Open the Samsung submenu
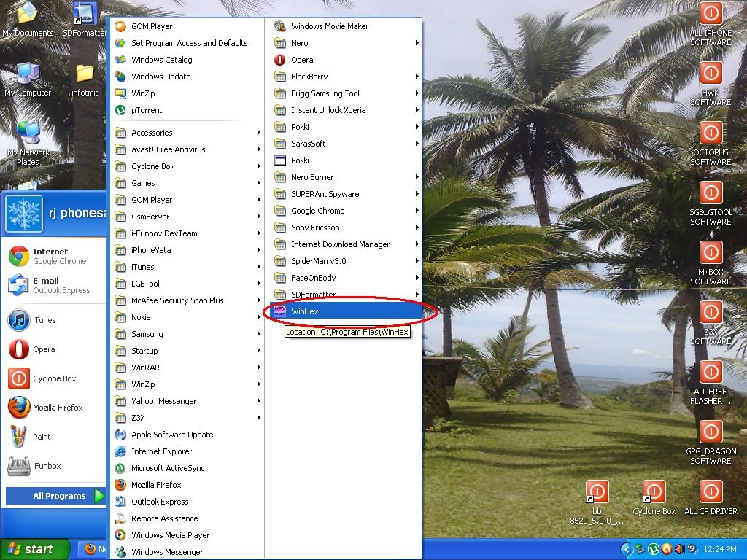Screen dimensions: 747x560 pos(187,334)
